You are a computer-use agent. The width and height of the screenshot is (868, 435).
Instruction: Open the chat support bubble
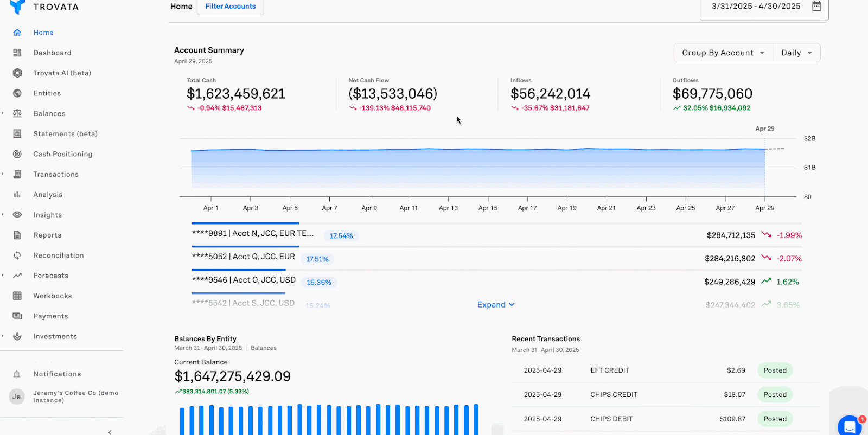(x=849, y=426)
